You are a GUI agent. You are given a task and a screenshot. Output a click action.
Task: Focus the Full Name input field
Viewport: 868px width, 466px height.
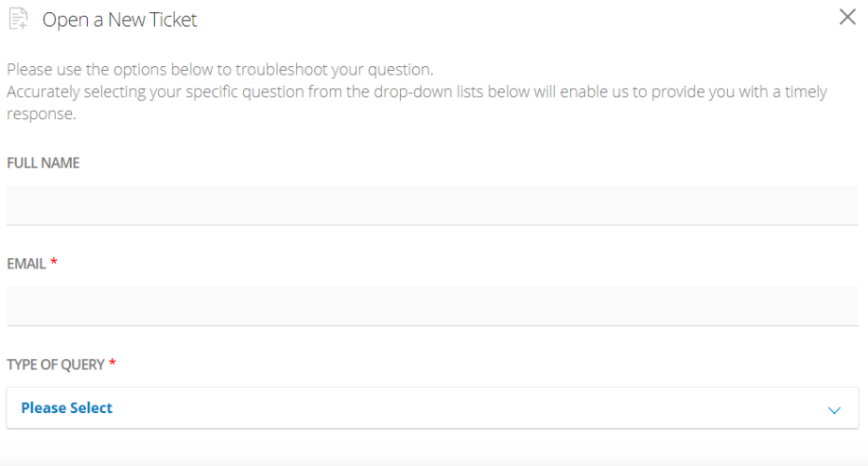(432, 205)
